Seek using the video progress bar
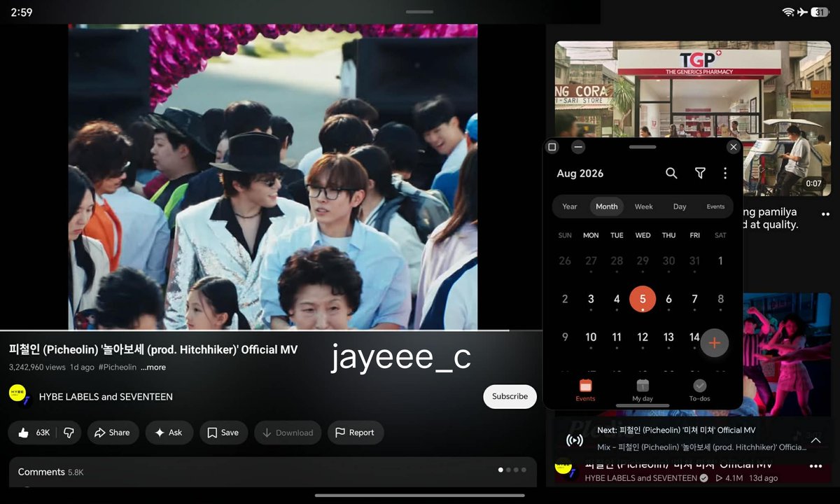Screen dimensions: 840x504 (x=271, y=330)
